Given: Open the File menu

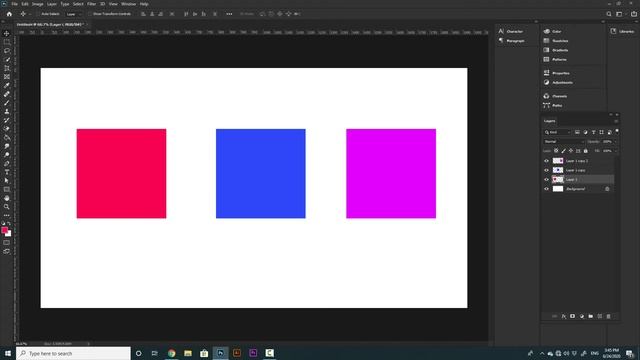Looking at the screenshot, I should [14, 4].
